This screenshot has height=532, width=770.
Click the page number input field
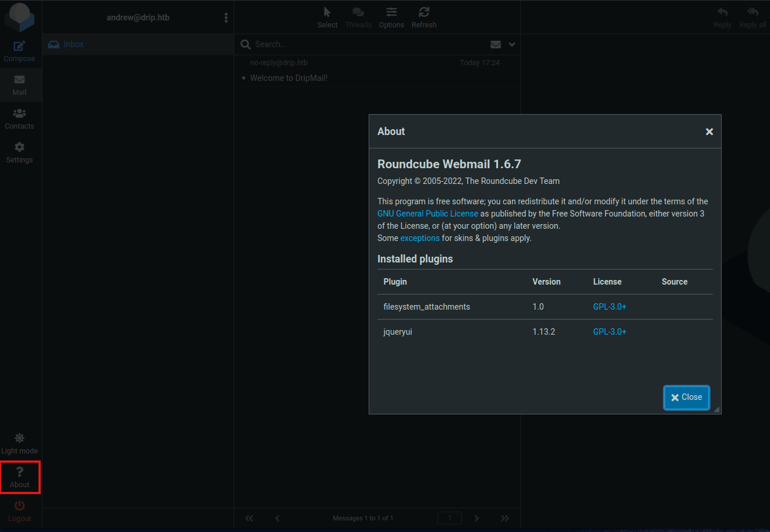pos(450,518)
